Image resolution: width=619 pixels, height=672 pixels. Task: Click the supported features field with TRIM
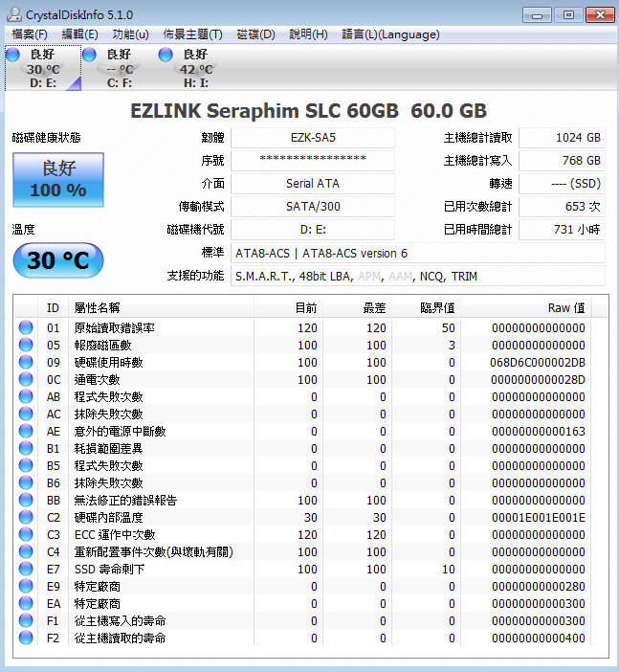coord(418,277)
